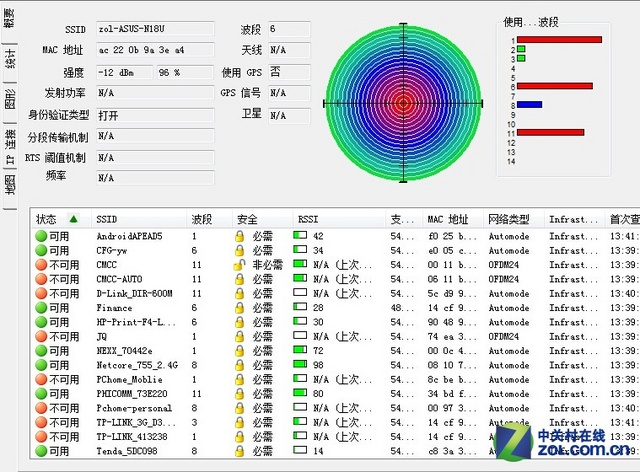
Task: Click the RSSI signal bar icon showing 98
Action: [x=300, y=363]
